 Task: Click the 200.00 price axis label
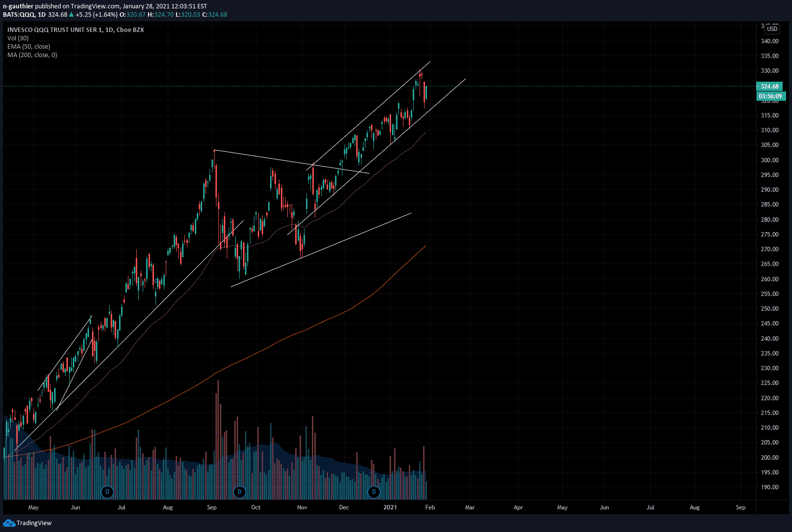pyautogui.click(x=770, y=458)
